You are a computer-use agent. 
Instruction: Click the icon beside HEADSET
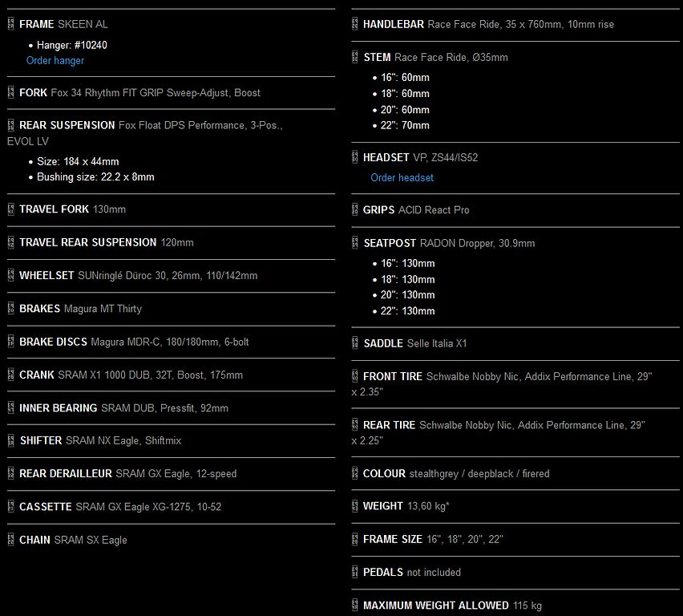coord(355,157)
